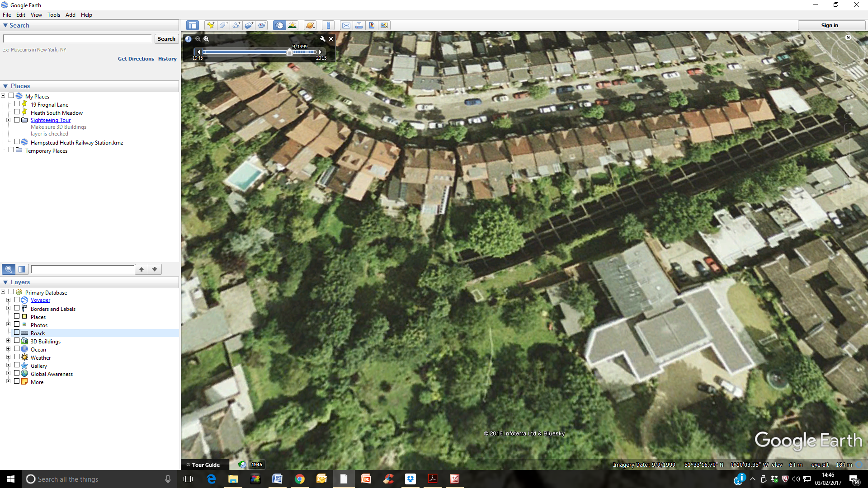Expand the 3D Buildings layer

(8, 341)
